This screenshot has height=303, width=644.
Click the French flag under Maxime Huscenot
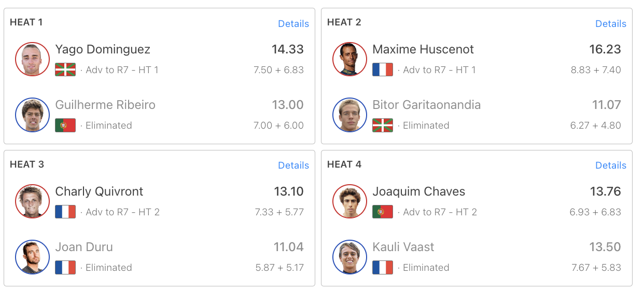(383, 70)
